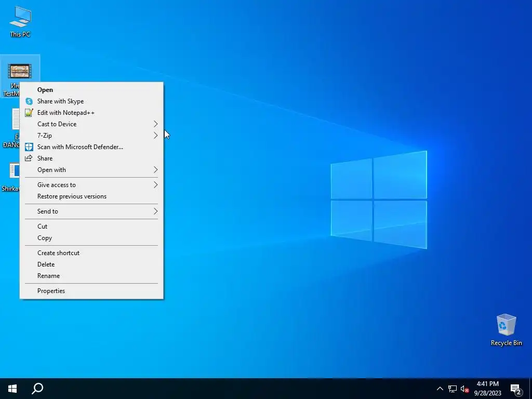Screen dimensions: 532x399
Task: Open Properties from context menu
Action: (x=91, y=291)
